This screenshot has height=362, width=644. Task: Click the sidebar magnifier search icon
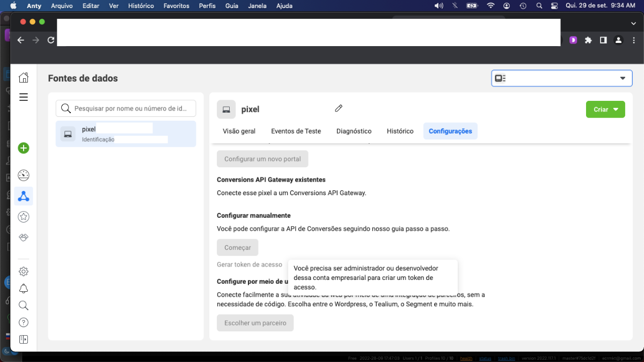(24, 306)
